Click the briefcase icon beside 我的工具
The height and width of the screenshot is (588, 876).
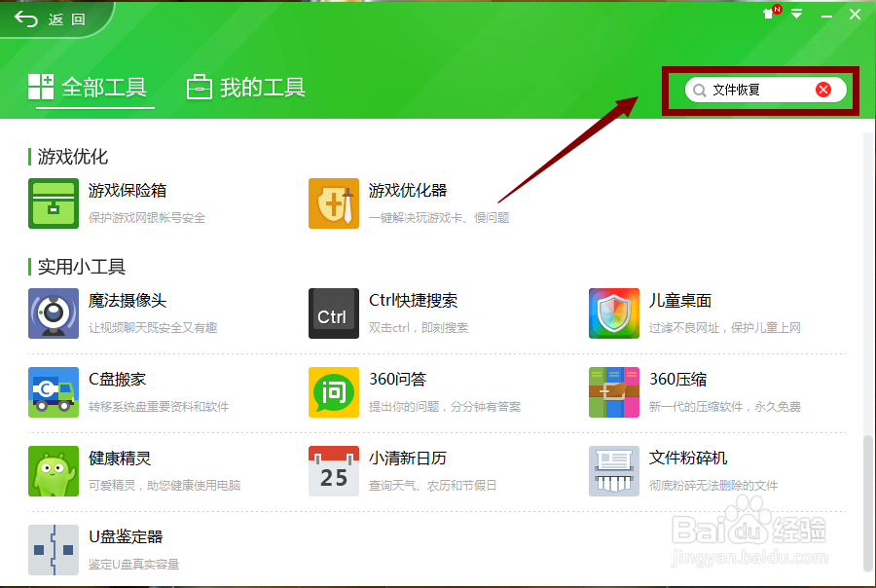(x=200, y=88)
